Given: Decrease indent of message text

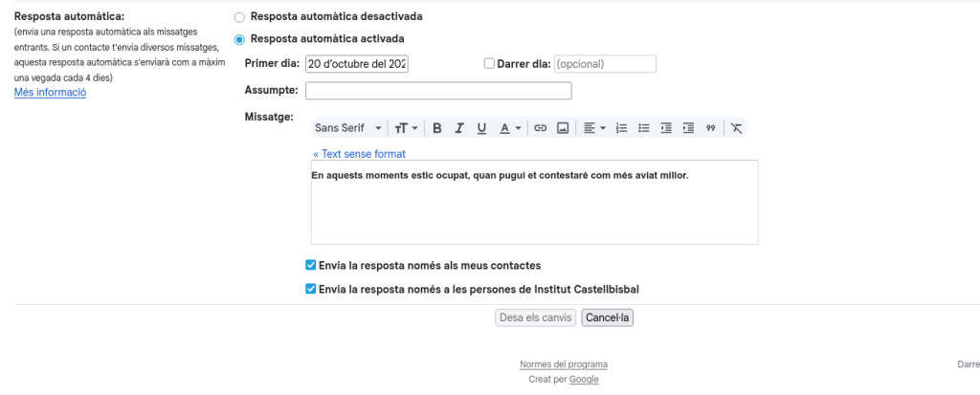Looking at the screenshot, I should pos(666,128).
